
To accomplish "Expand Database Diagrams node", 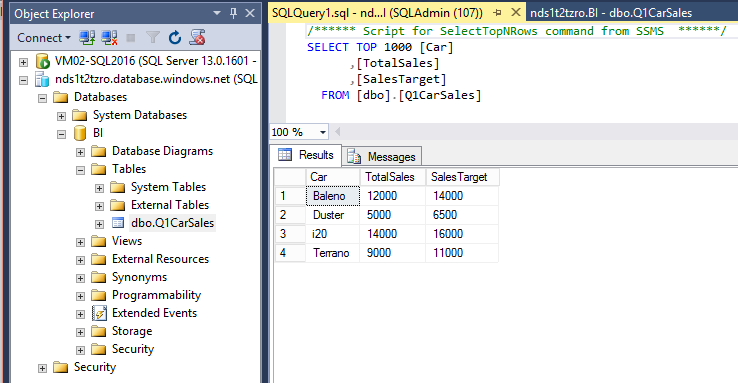I will tap(80, 152).
